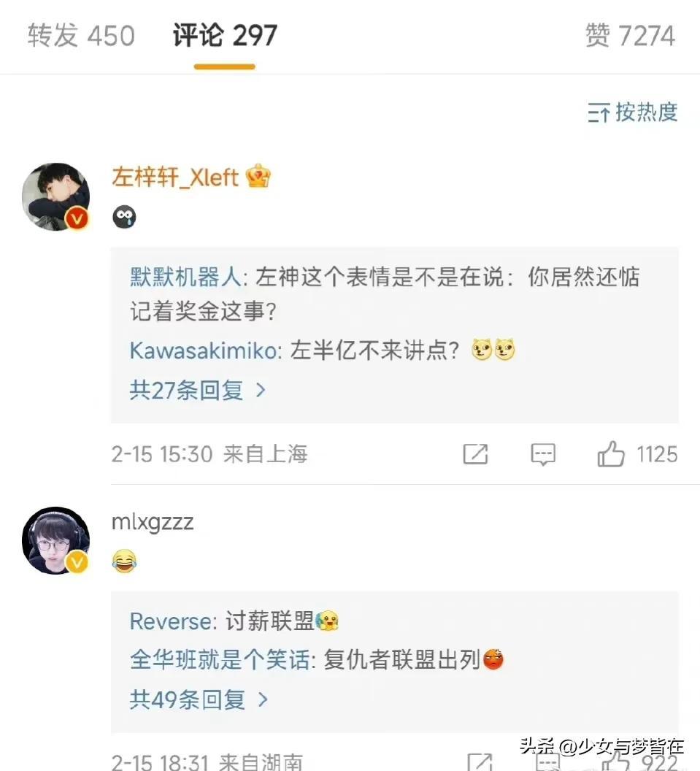Image resolution: width=700 pixels, height=771 pixels.
Task: Expand 共49条回复 replies
Action: coord(199,700)
